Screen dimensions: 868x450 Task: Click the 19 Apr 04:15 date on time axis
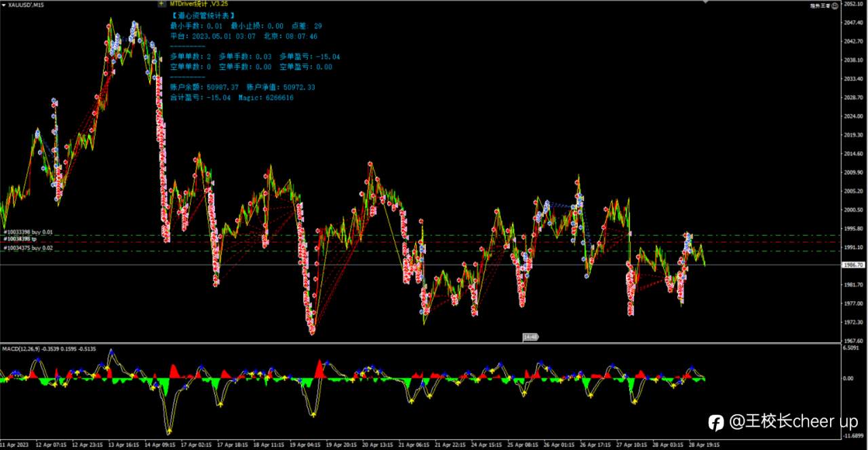click(x=304, y=445)
